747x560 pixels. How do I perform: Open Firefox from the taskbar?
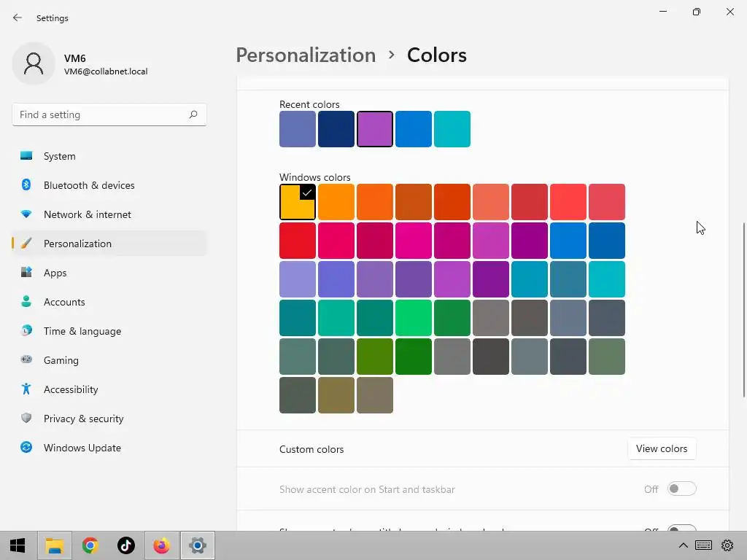point(161,545)
